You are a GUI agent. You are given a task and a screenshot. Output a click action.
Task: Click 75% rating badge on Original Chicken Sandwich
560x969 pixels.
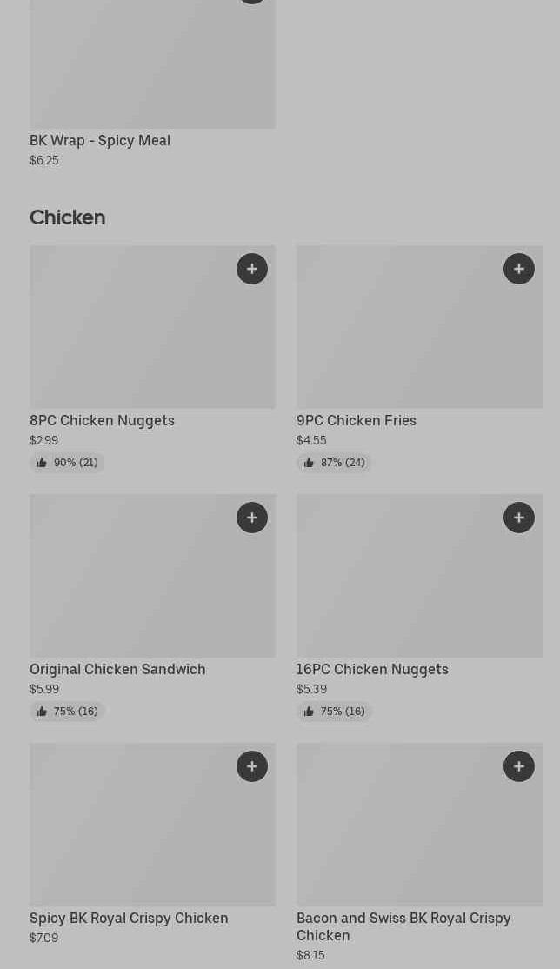click(x=67, y=712)
